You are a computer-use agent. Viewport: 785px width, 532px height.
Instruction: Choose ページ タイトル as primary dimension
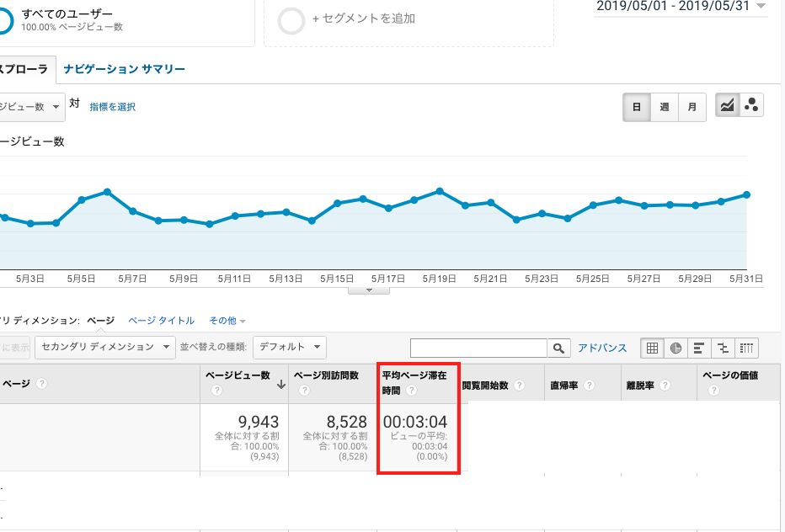pos(161,321)
